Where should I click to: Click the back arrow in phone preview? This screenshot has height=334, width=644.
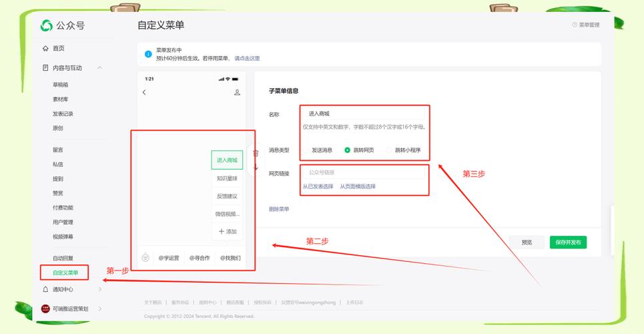144,92
